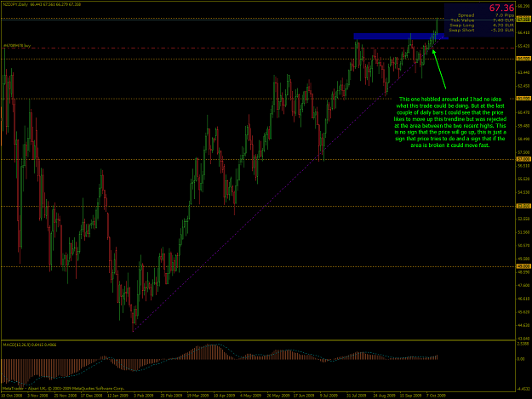Click the 51.560 price scale value
532x399 pixels.
[x=523, y=232]
